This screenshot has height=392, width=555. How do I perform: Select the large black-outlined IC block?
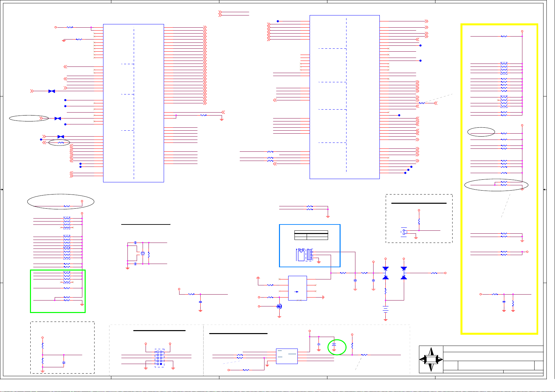[133, 103]
